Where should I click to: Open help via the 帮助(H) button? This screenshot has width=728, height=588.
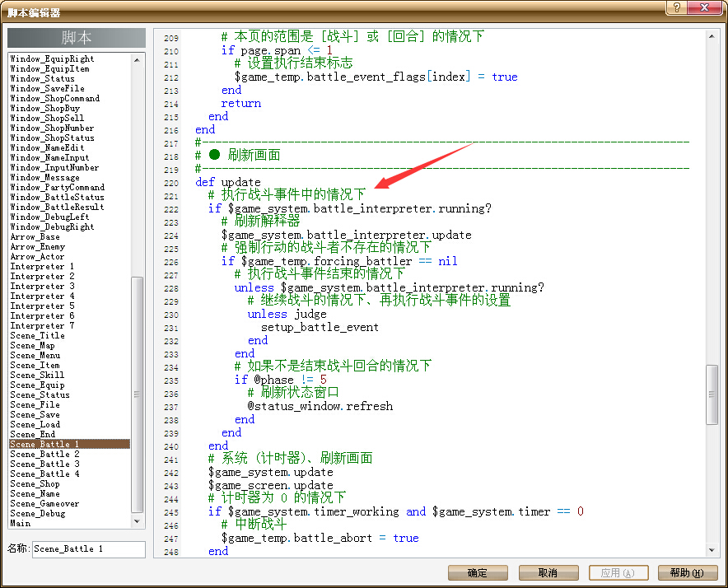pos(688,572)
